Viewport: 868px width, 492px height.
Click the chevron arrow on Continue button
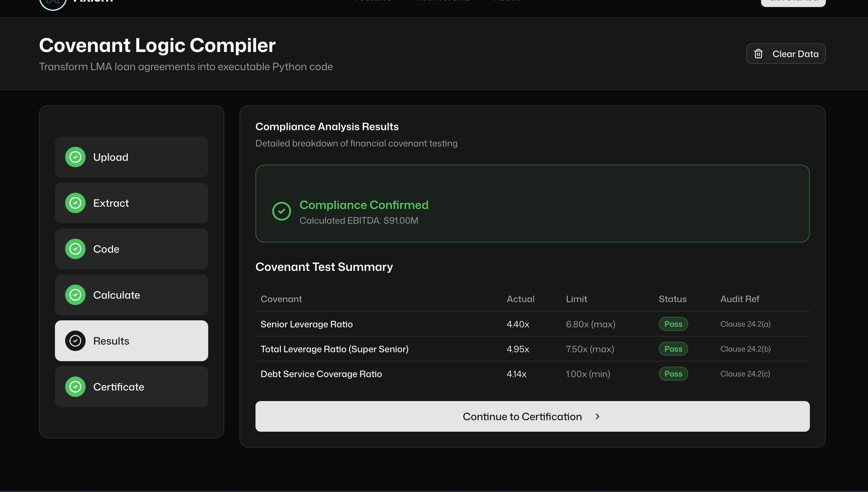pyautogui.click(x=597, y=416)
